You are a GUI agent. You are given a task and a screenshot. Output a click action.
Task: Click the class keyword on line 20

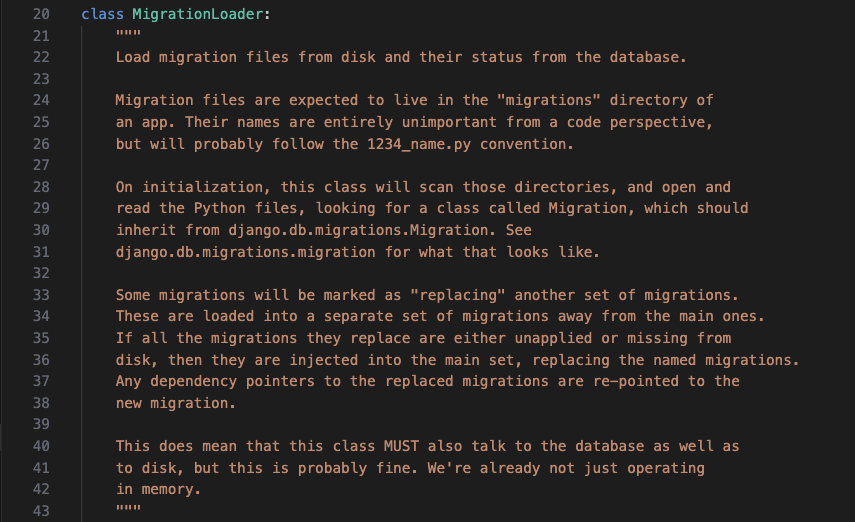pos(103,14)
